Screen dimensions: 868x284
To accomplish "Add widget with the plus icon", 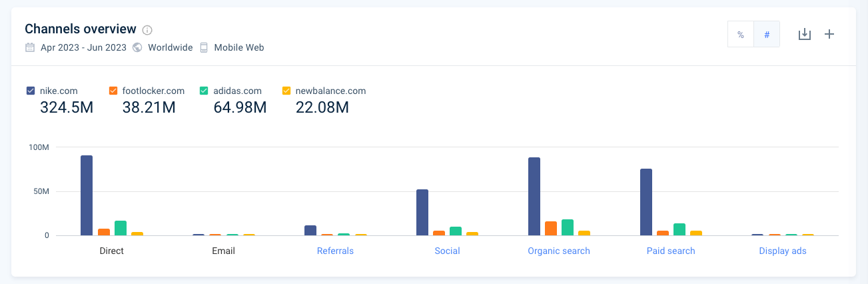I will pyautogui.click(x=829, y=34).
